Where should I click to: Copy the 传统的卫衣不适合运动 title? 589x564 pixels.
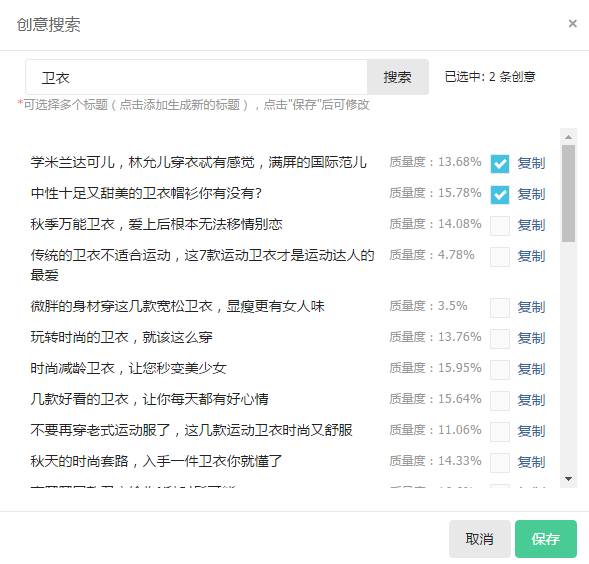[x=531, y=257]
